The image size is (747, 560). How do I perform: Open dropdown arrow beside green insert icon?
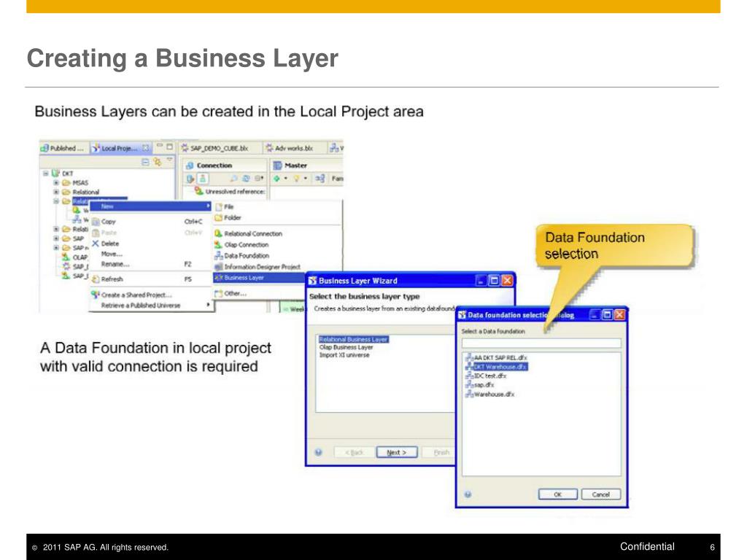(x=285, y=179)
